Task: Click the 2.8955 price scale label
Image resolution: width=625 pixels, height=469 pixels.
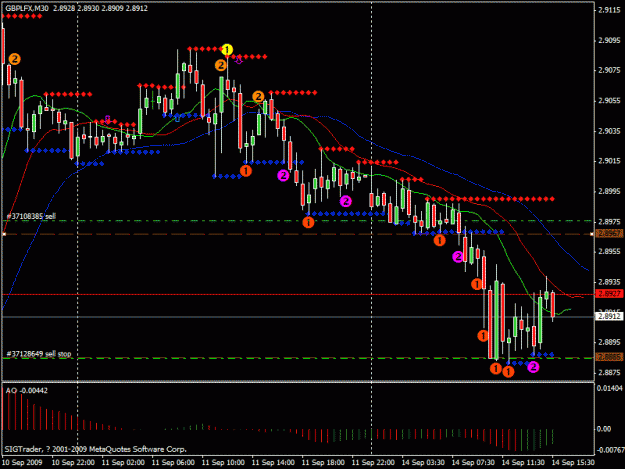Action: pyautogui.click(x=609, y=251)
